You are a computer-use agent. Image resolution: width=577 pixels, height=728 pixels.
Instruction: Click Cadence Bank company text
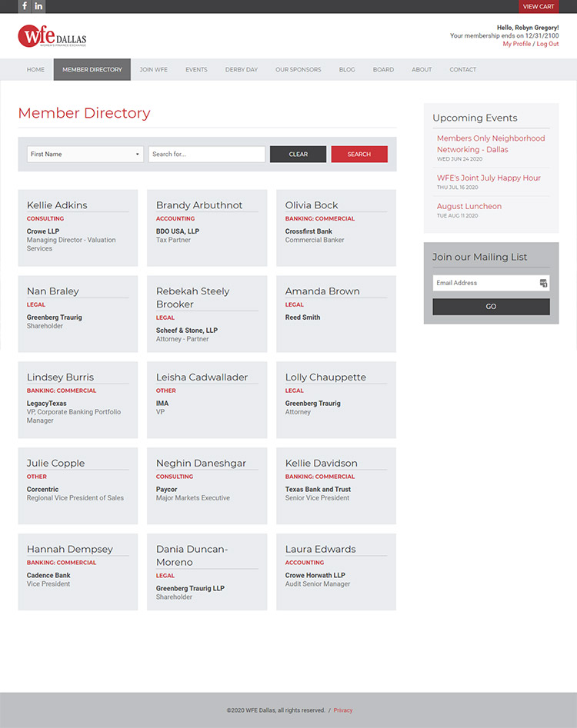coord(48,575)
